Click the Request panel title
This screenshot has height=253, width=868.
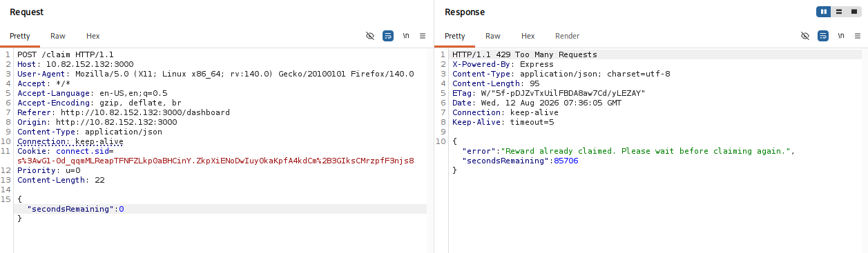coord(26,12)
